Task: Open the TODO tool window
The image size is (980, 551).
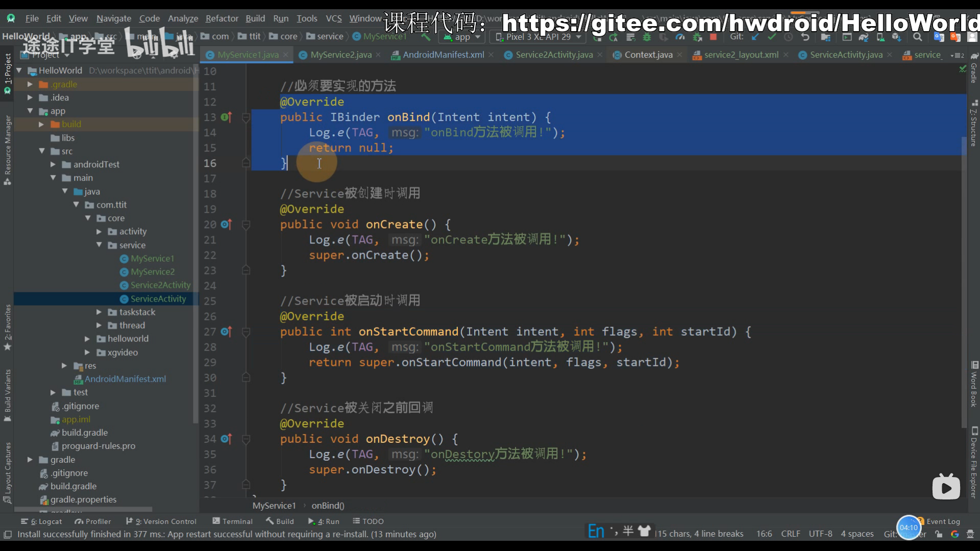Action: click(368, 521)
